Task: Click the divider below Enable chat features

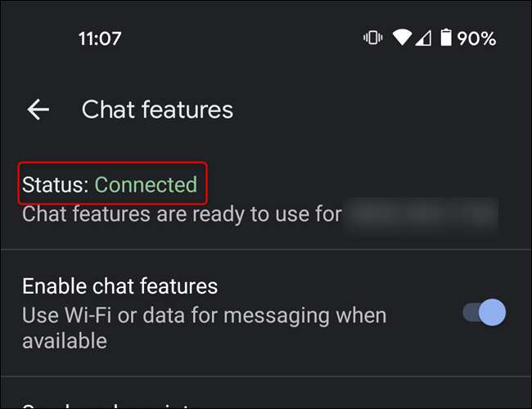Action: [266, 375]
